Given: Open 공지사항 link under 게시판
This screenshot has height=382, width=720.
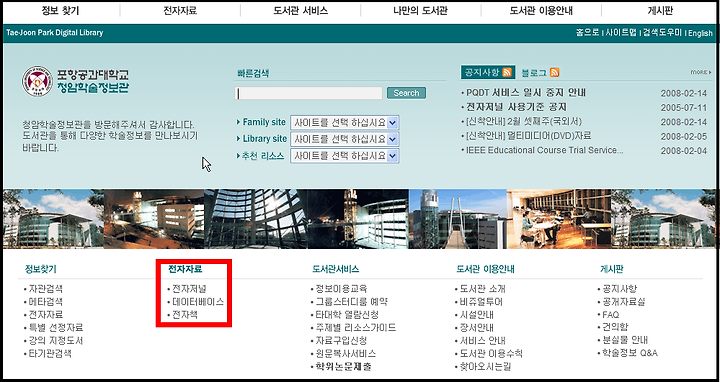Looking at the screenshot, I should (620, 289).
